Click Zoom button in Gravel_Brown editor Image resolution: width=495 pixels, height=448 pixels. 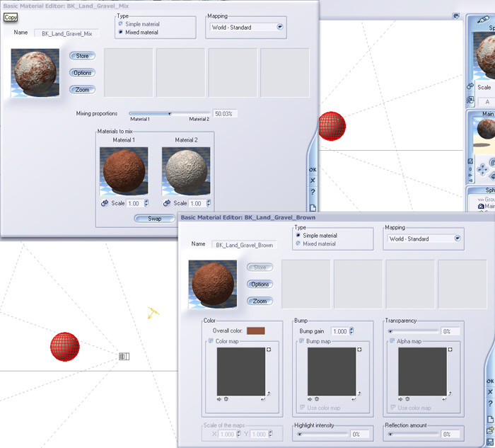[260, 301]
